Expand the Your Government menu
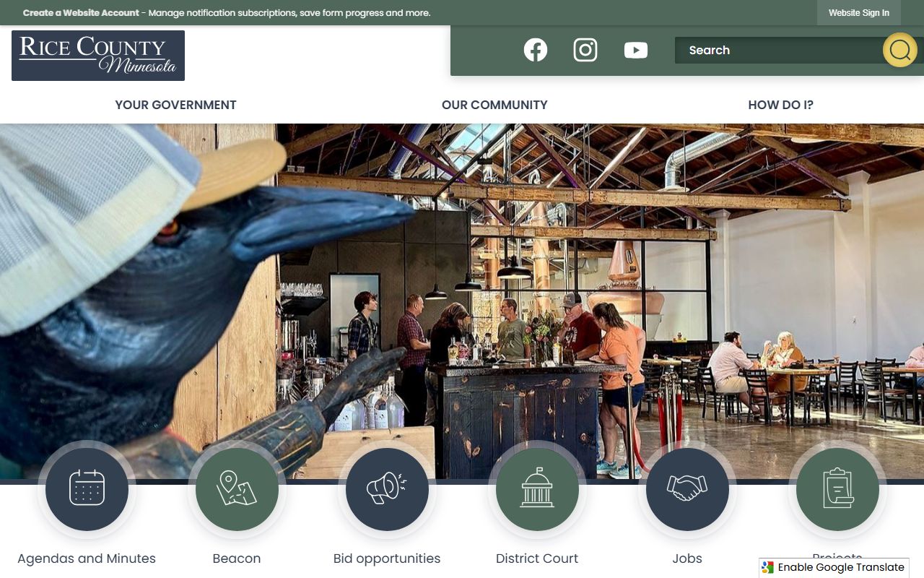 pyautogui.click(x=175, y=105)
